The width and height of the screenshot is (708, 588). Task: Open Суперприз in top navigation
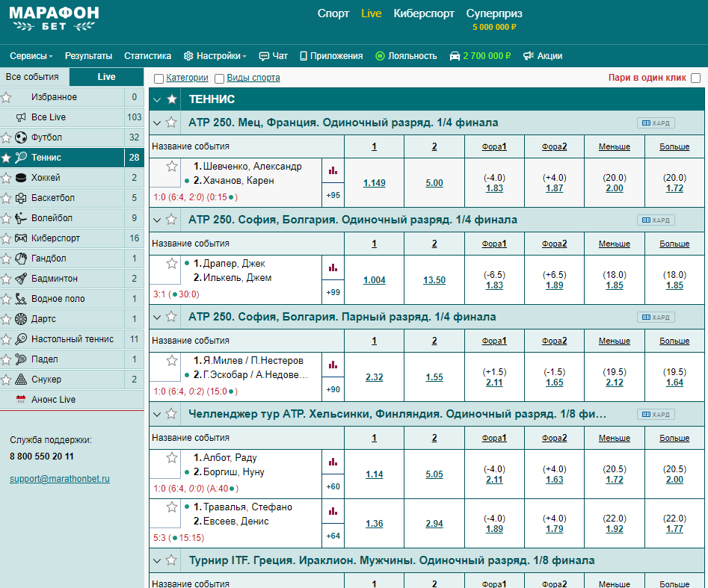coord(494,13)
